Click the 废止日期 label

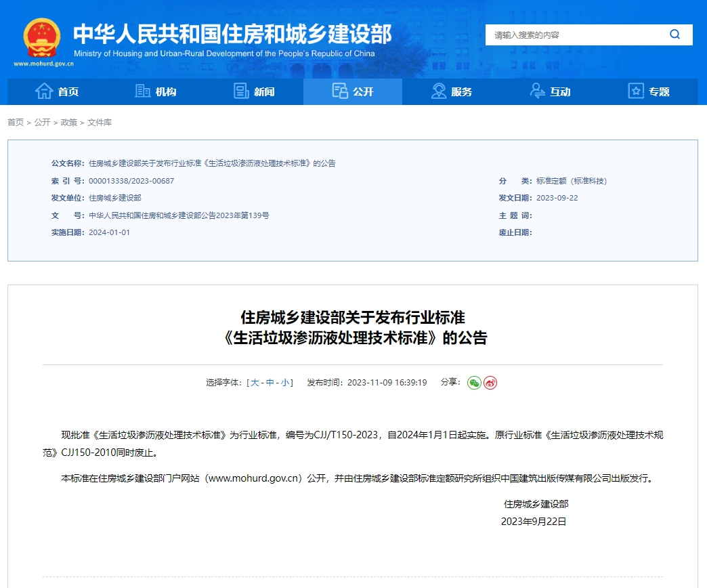(515, 232)
